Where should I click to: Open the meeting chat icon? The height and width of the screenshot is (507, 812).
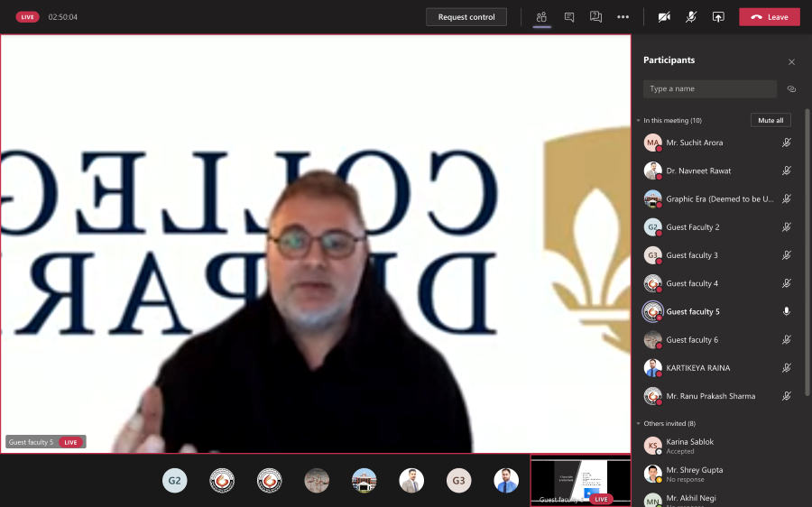[568, 17]
